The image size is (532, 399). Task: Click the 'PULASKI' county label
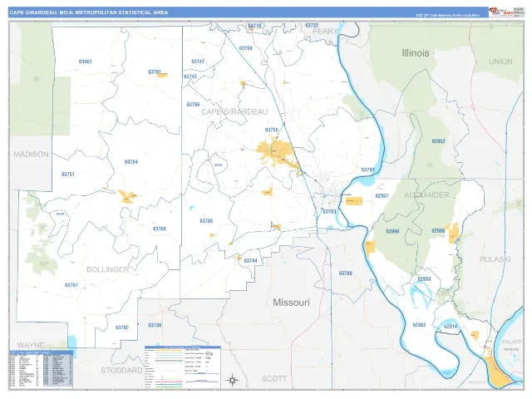tap(495, 259)
